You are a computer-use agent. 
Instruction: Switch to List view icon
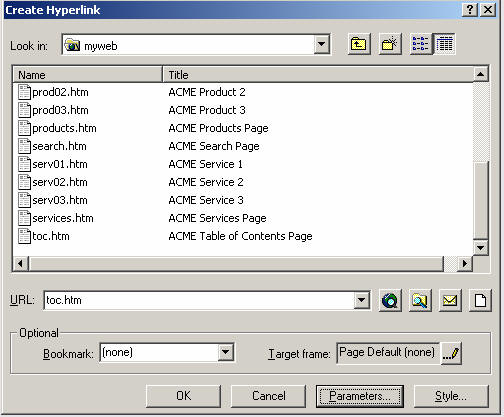421,44
